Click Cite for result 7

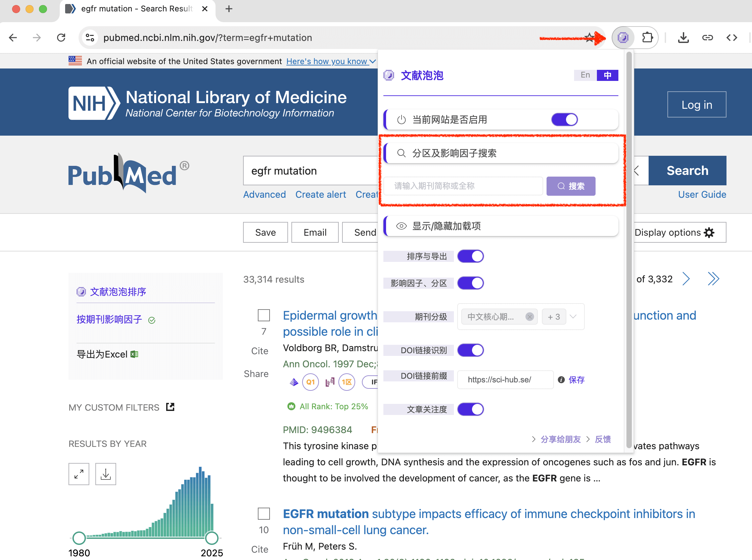tap(260, 351)
